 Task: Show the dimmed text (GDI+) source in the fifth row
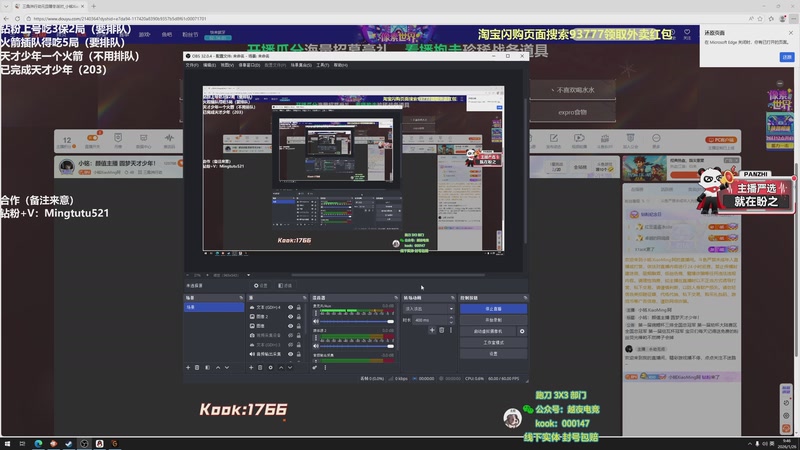coord(290,344)
